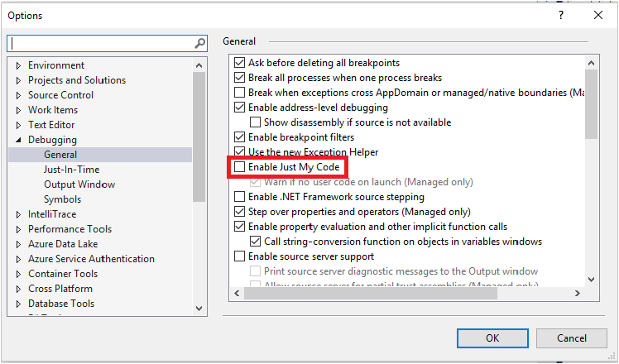Click the OK button
Viewport: 619px width, 364px height.
[492, 338]
